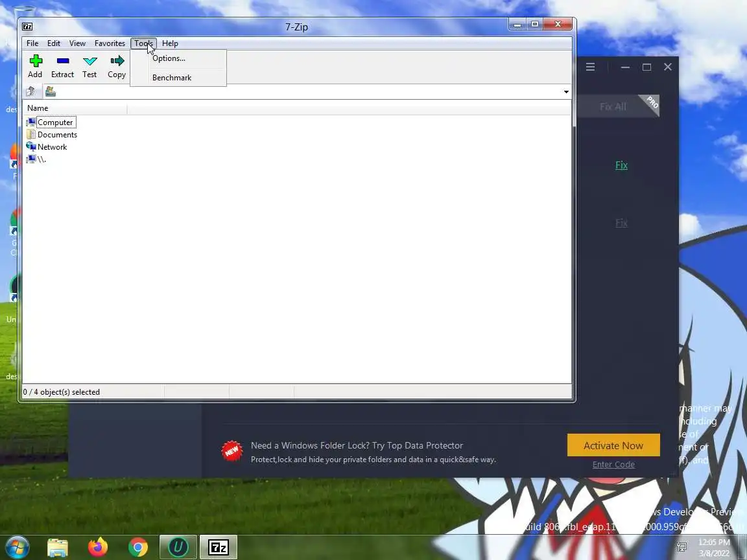Click the system tray action center icon
Image resolution: width=747 pixels, height=560 pixels.
682,547
